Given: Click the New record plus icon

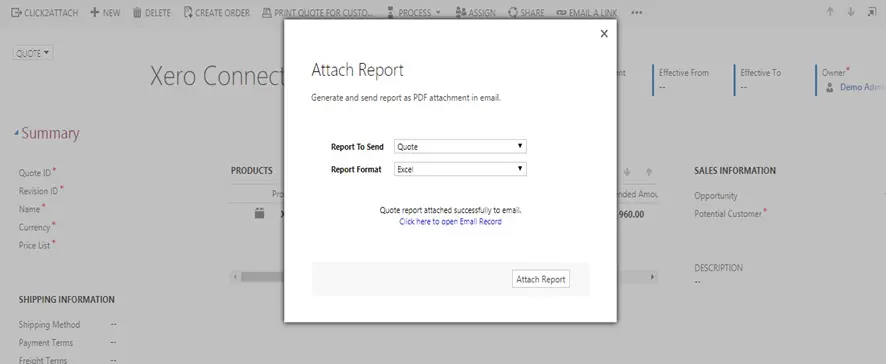Looking at the screenshot, I should pos(94,12).
